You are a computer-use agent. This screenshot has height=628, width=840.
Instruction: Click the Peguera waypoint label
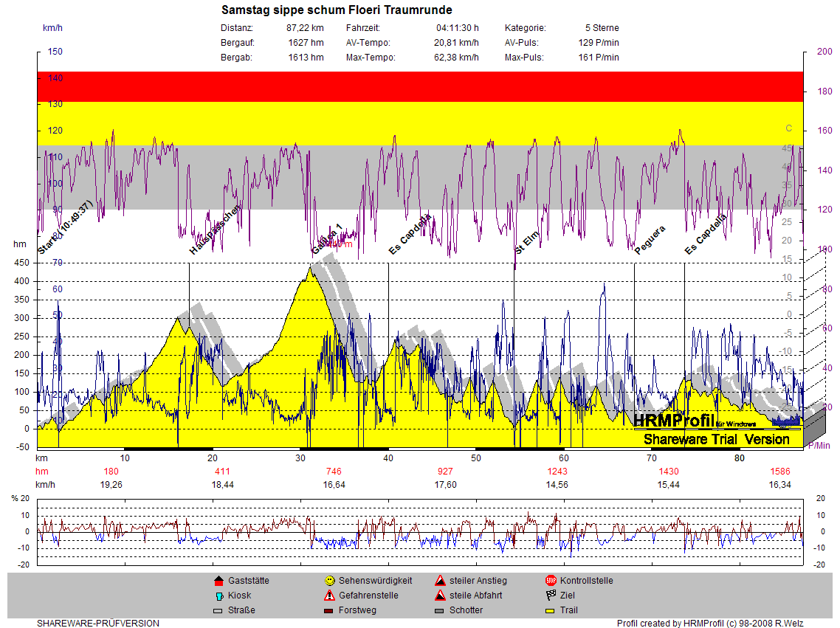(650, 240)
